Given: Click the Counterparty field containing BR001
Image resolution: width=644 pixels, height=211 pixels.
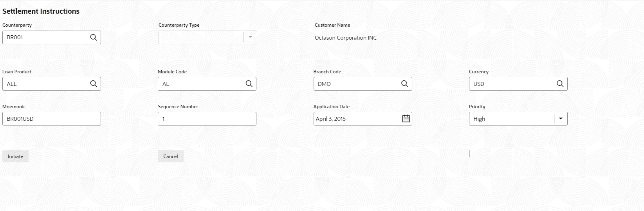Looking at the screenshot, I should pyautogui.click(x=45, y=38).
